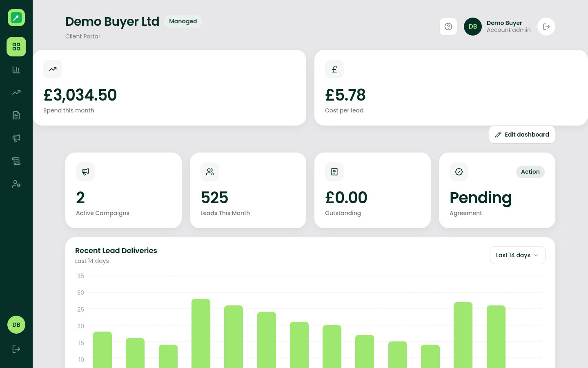Screen dimensions: 588x368
Task: Click the green arrow app logo
Action: coord(16,18)
